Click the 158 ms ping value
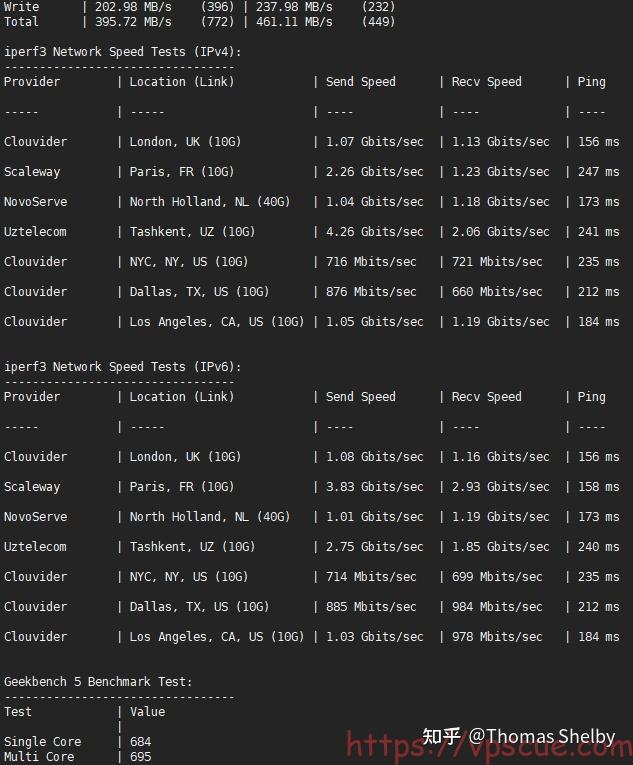633x765 pixels. (x=598, y=487)
